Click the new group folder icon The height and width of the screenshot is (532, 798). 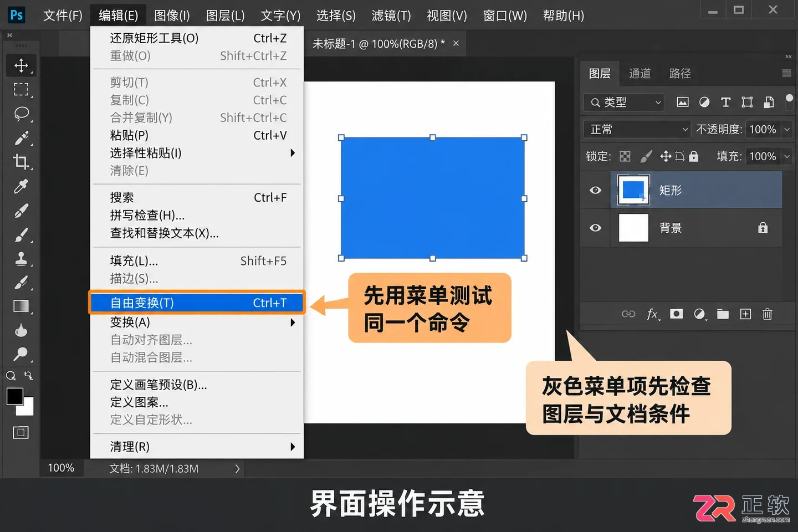[723, 314]
